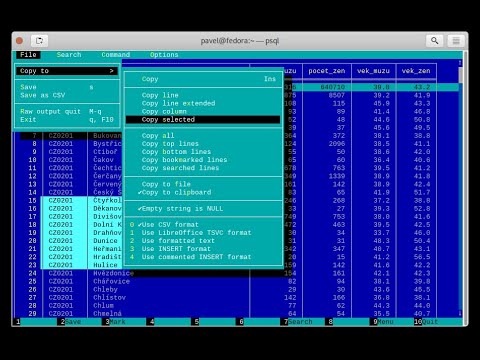Viewport: 480px width, 360px height.
Task: Choose Copy selected
Action: coord(203,119)
